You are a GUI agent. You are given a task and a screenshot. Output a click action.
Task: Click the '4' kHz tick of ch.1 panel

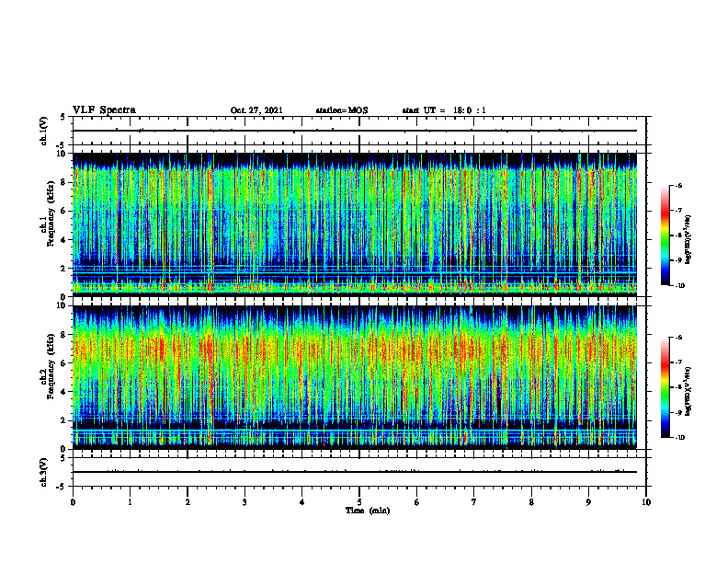pyautogui.click(x=64, y=240)
